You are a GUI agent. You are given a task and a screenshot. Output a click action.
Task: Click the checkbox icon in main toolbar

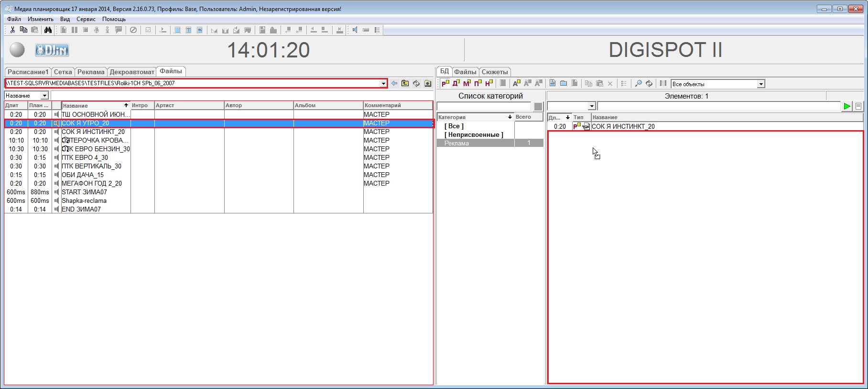[x=148, y=30]
